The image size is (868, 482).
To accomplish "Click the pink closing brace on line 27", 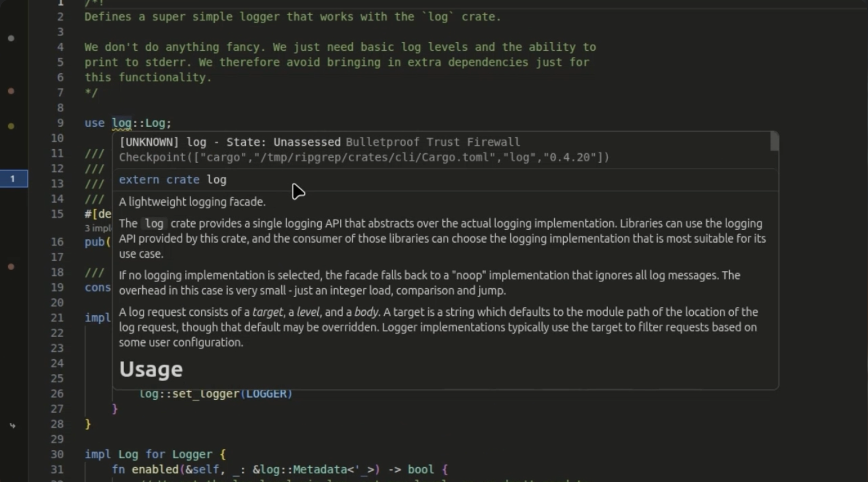I will pyautogui.click(x=115, y=409).
